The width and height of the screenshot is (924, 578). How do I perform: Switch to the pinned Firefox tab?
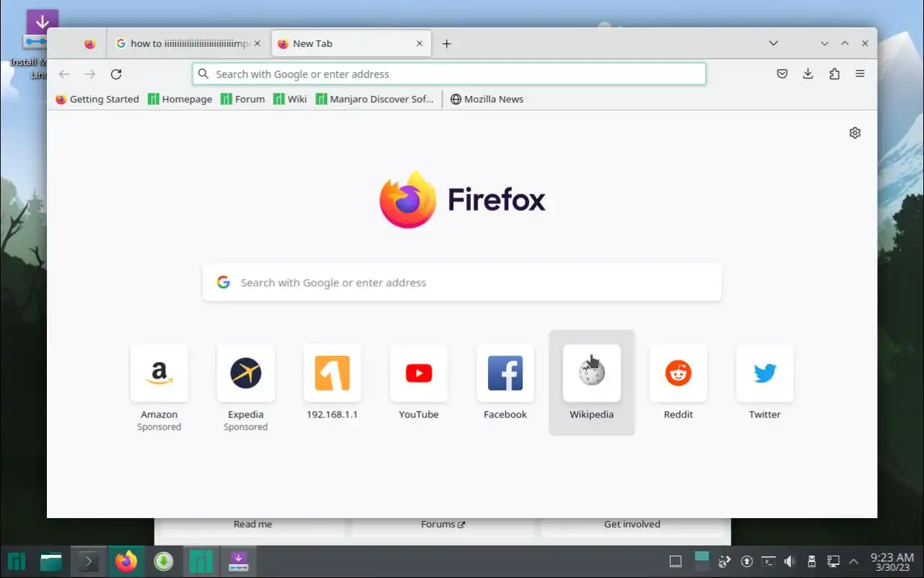point(90,43)
